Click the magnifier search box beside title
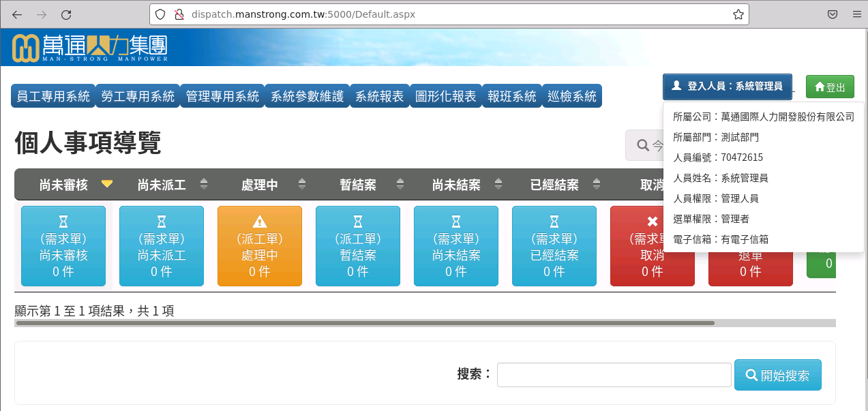The height and width of the screenshot is (411, 868). 644,145
